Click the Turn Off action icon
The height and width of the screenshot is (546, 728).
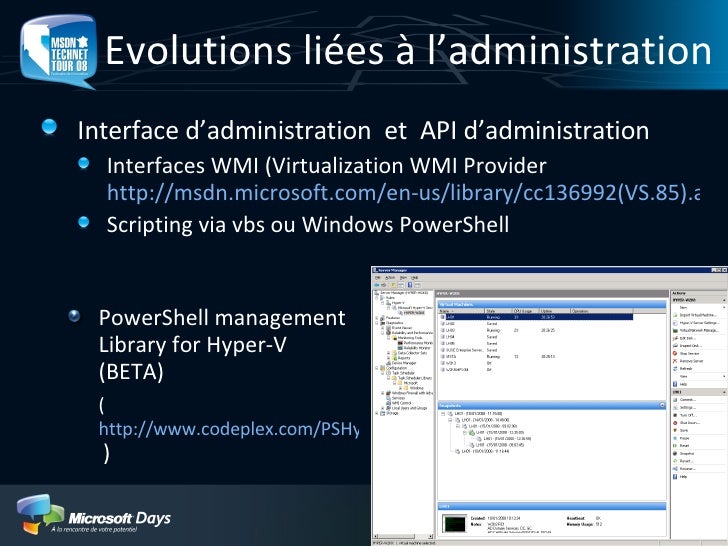click(675, 415)
